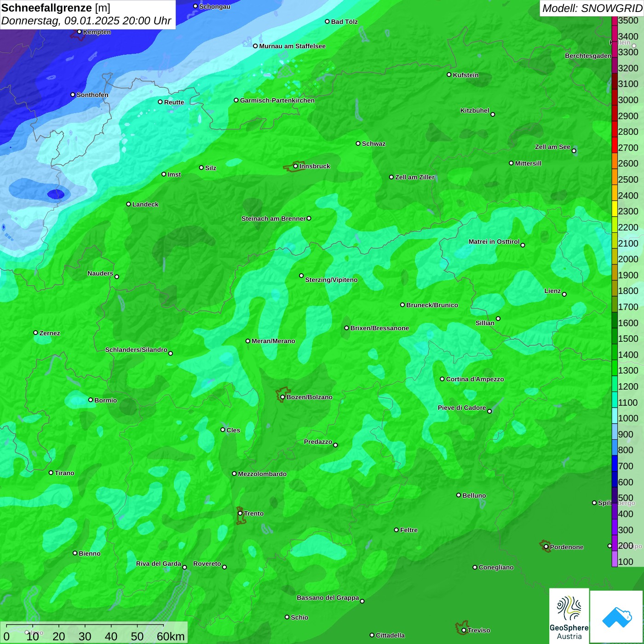Click the Berchtesgaden label
644x644 pixels.
(588, 56)
